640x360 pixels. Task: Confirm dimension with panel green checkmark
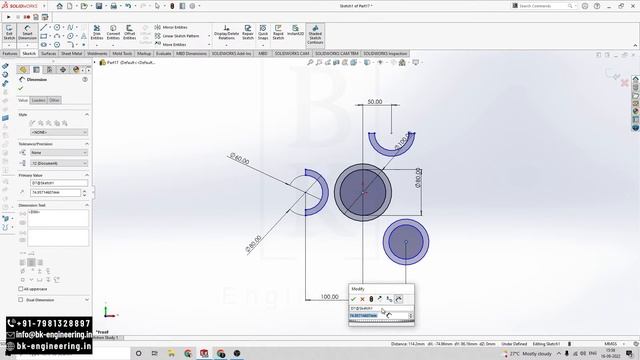[20, 88]
